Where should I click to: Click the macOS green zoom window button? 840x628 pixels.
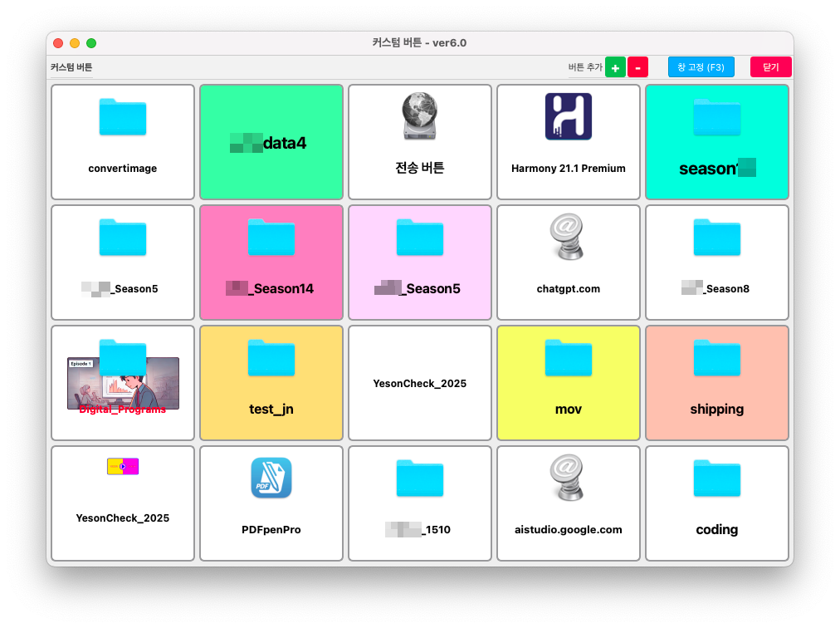(91, 43)
